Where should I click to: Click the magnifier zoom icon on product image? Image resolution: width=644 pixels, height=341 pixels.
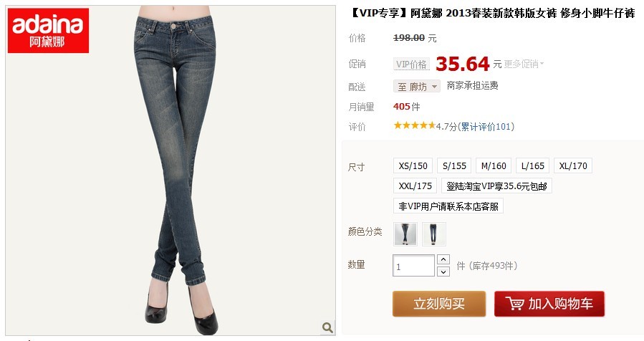click(327, 327)
